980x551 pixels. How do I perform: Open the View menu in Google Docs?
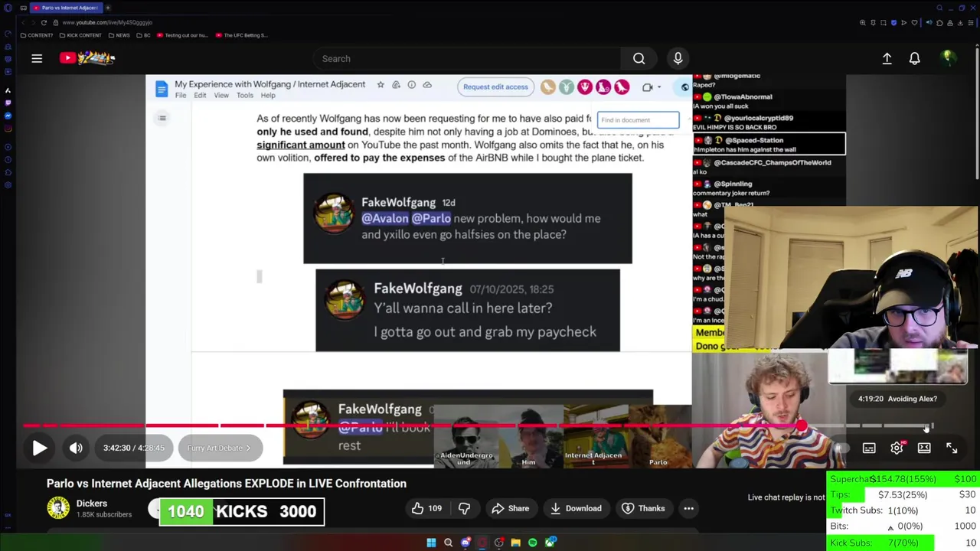tap(221, 96)
